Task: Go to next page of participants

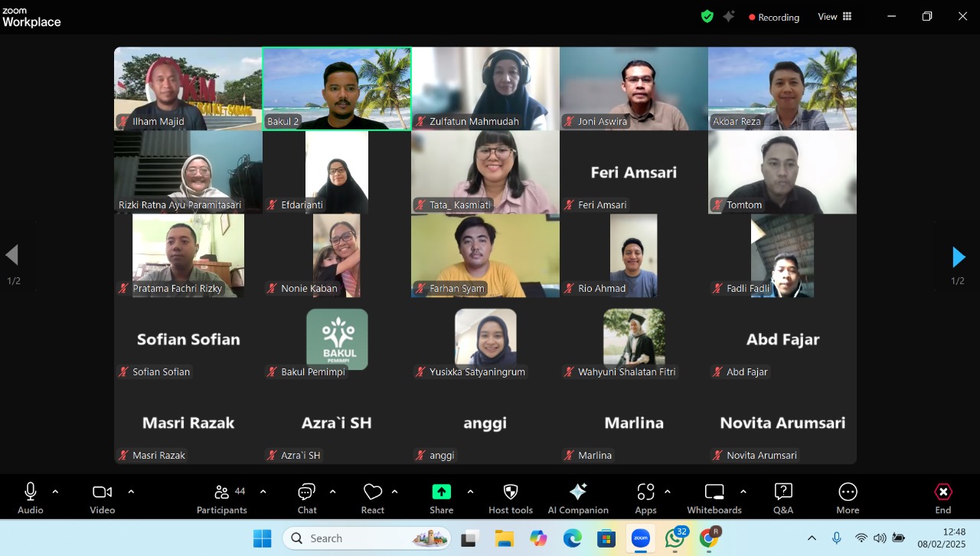Action: tap(958, 257)
